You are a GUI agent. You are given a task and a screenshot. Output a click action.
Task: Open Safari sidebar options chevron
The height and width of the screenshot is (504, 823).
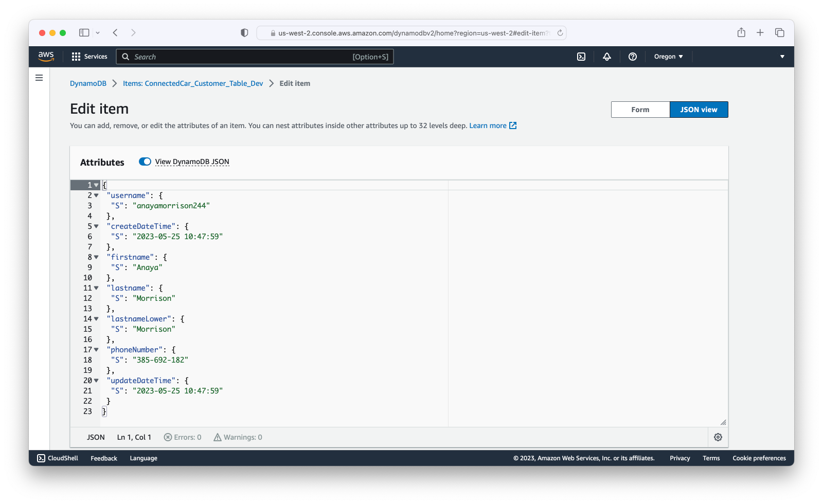point(98,32)
